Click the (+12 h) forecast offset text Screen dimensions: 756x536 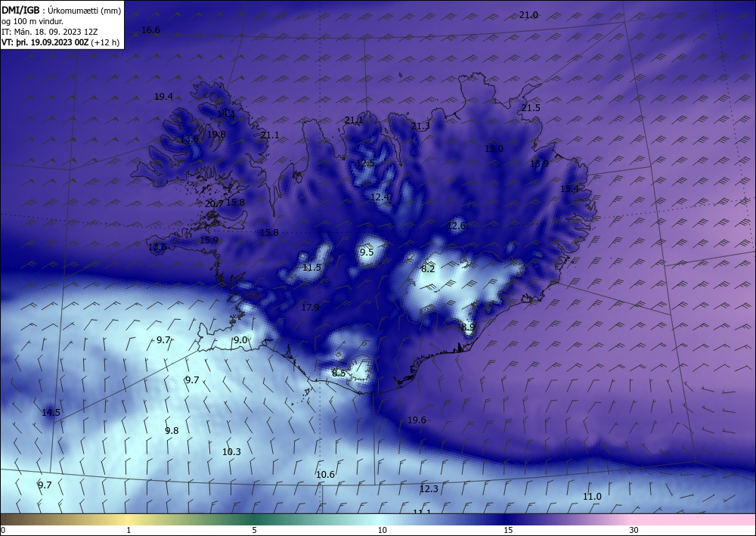(106, 42)
